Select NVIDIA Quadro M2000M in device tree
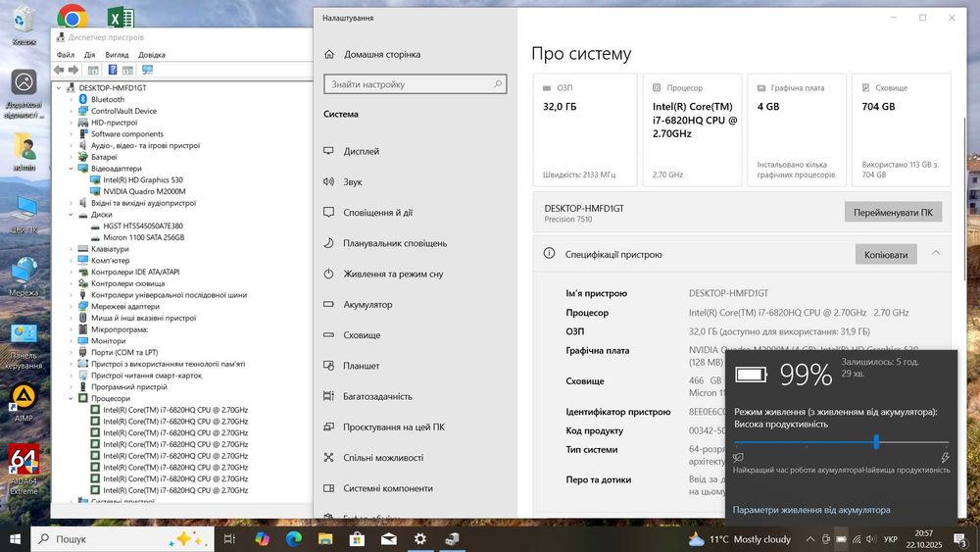Screen dimensions: 980x552 point(144,191)
